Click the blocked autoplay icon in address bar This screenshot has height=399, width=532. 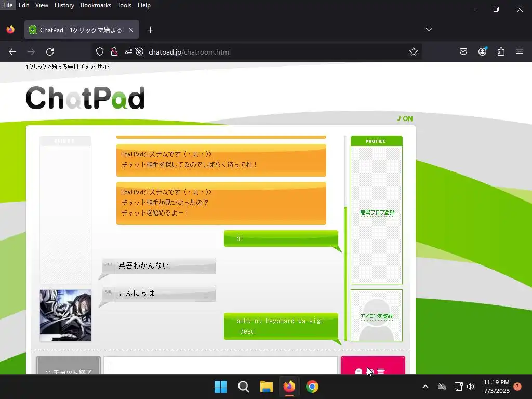point(139,52)
